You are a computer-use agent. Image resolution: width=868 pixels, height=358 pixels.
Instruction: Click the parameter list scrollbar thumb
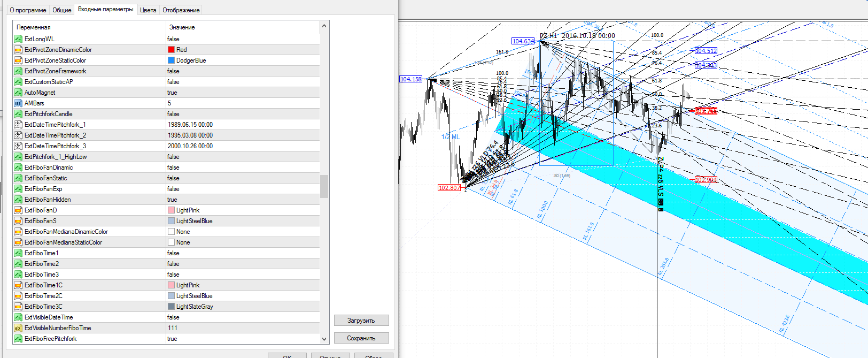[324, 186]
